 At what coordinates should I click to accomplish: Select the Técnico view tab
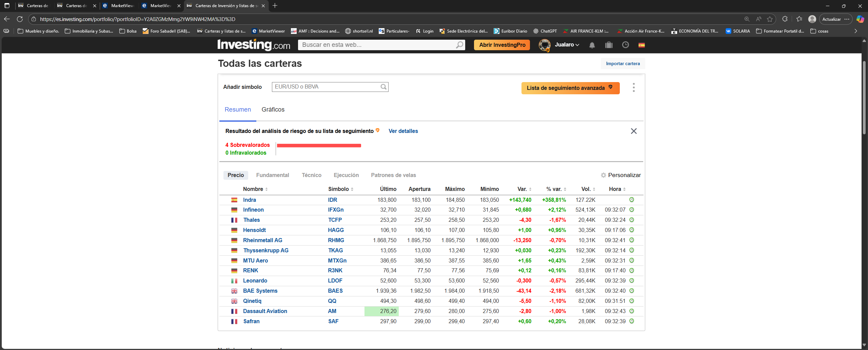312,175
